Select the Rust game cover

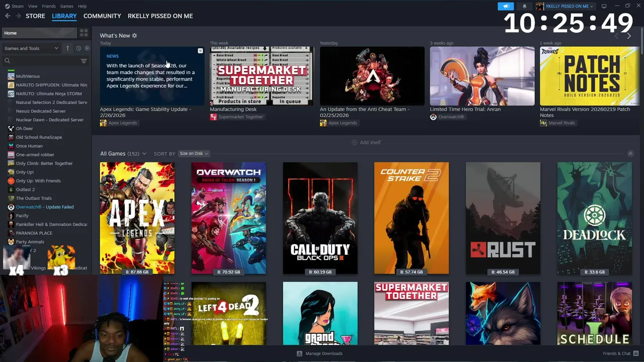click(x=503, y=218)
